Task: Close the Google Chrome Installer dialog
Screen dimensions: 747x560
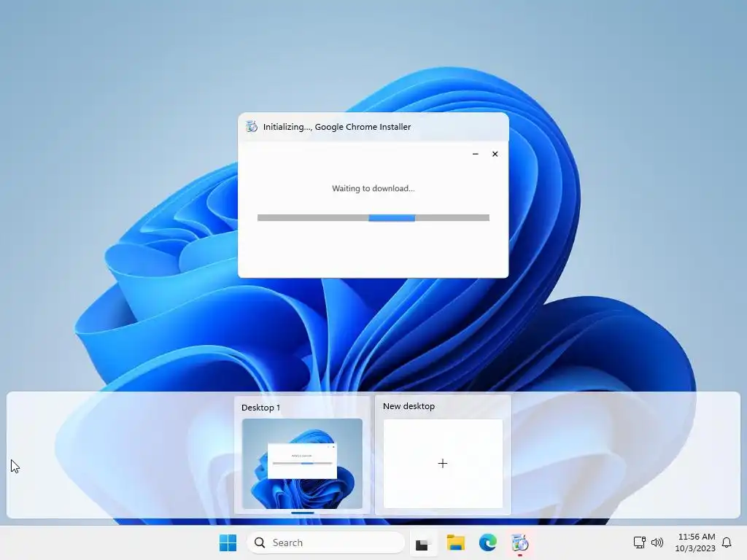Action: (x=495, y=154)
